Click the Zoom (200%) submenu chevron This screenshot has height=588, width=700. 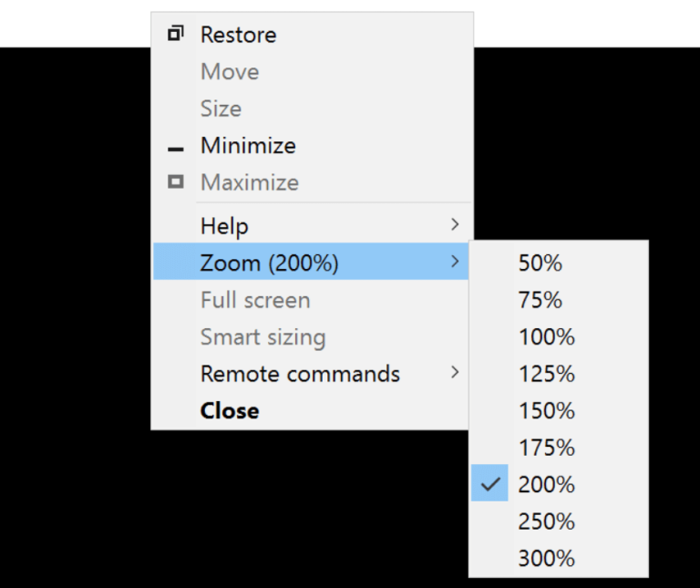[455, 262]
